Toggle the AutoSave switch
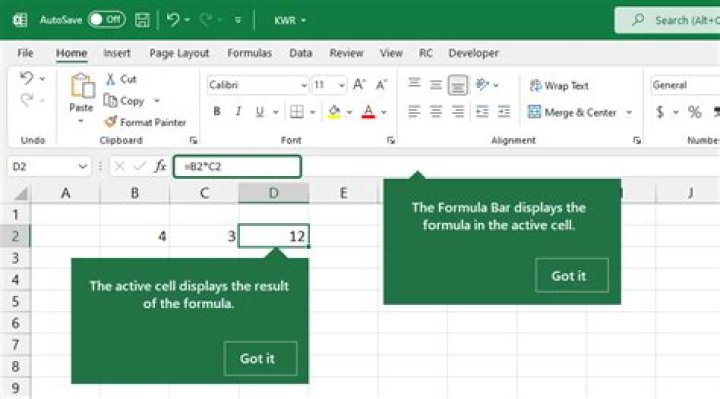 point(107,20)
